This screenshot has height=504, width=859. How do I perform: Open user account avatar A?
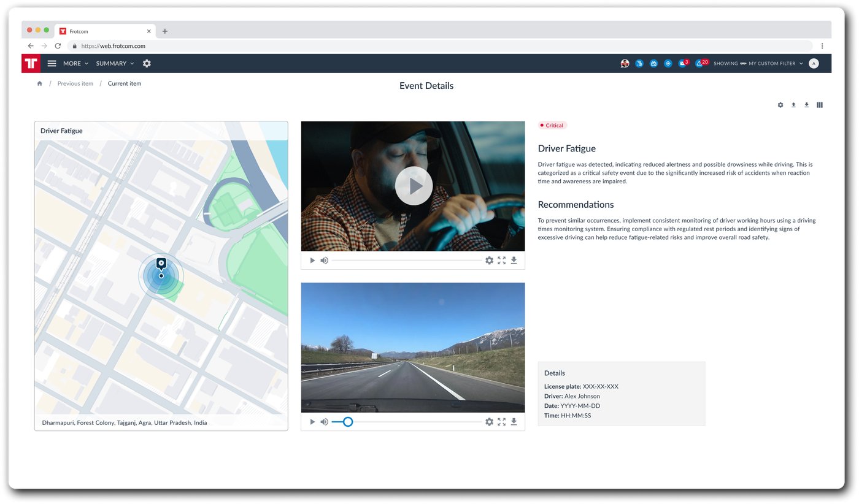(x=814, y=63)
